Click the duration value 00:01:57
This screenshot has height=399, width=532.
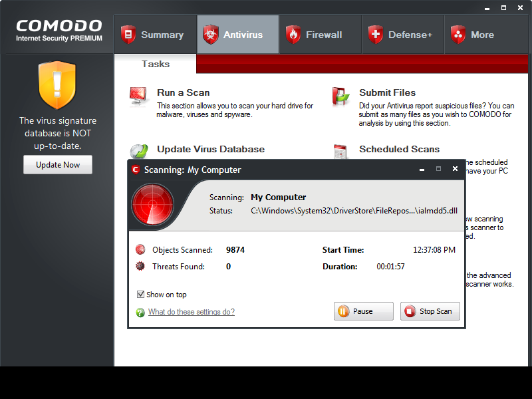(390, 267)
